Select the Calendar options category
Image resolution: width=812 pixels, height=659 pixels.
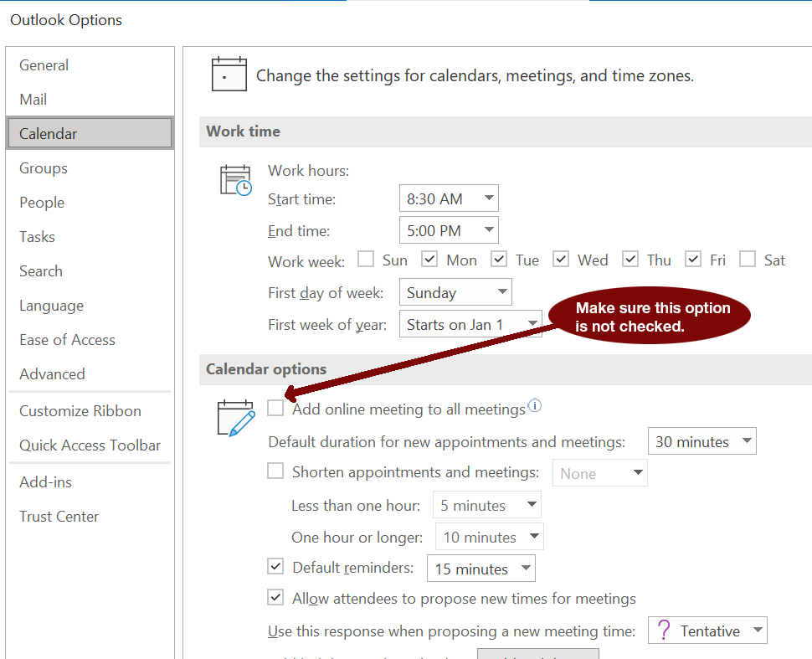pyautogui.click(x=90, y=134)
